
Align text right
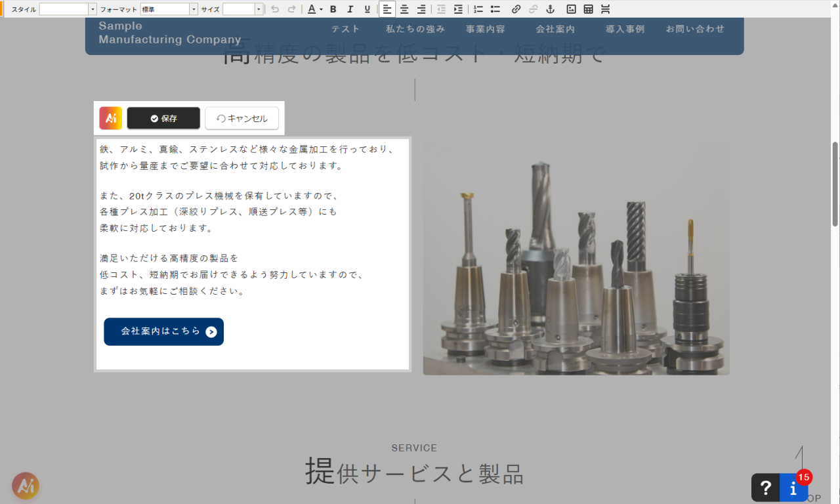[x=421, y=9]
